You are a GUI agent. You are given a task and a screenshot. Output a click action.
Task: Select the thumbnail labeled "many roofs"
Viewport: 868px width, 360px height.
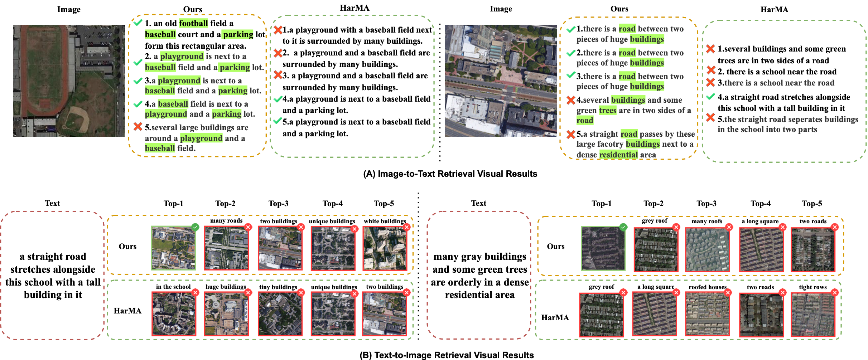pos(707,249)
